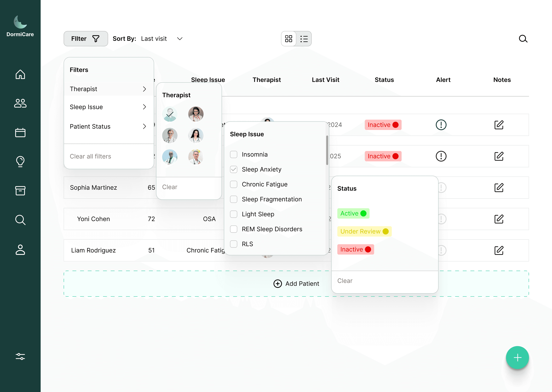The width and height of the screenshot is (552, 392).
Task: Select the Under Review status swatch
Action: point(364,231)
